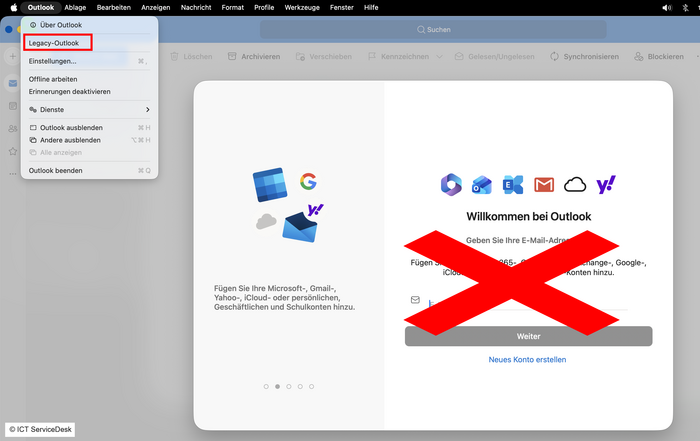
Task: Click the Löschen trash toolbar button
Action: pyautogui.click(x=192, y=57)
